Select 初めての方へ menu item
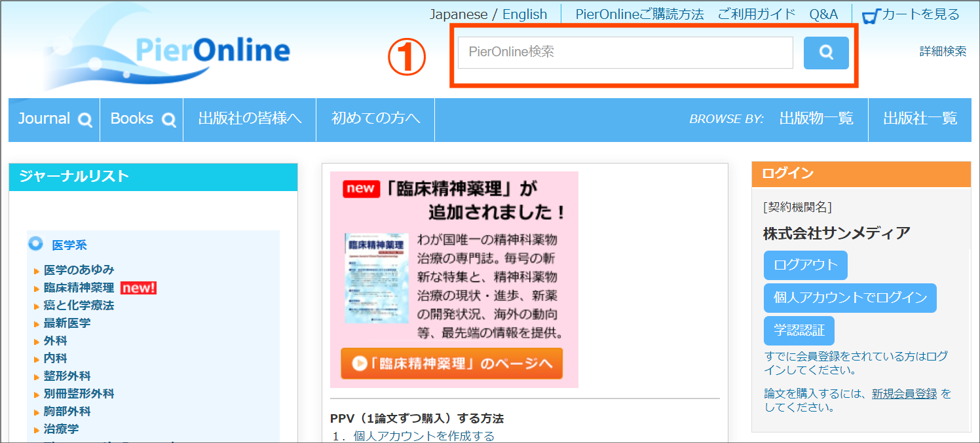Viewport: 980px width, 443px height. click(x=375, y=119)
